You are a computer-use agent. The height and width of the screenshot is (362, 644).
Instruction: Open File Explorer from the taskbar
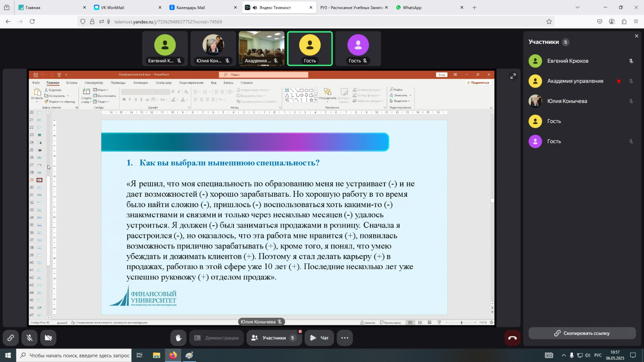(157, 355)
